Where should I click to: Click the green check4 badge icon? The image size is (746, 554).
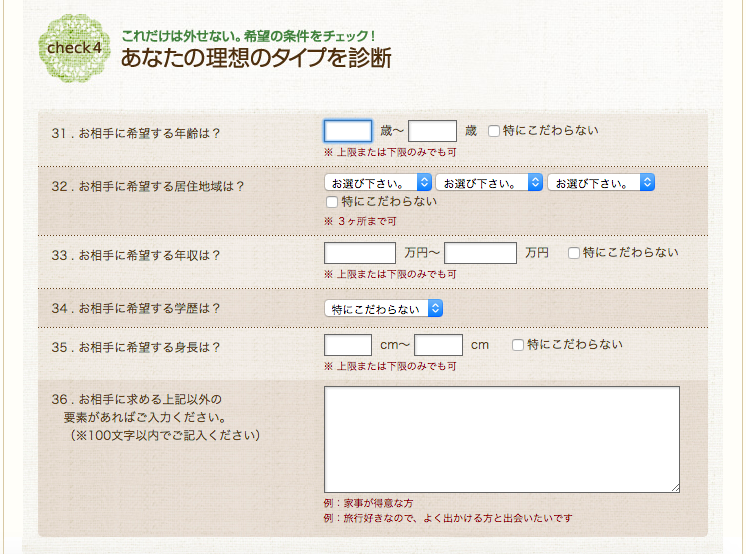point(74,48)
